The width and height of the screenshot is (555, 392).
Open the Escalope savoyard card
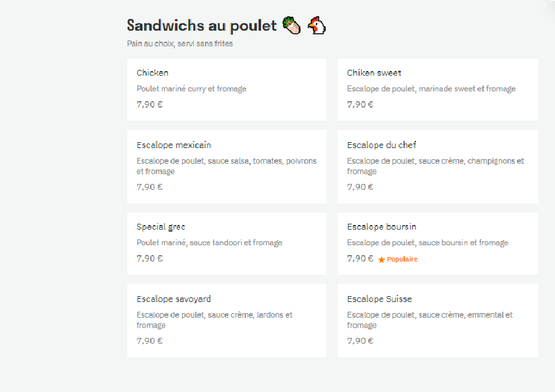tap(227, 321)
